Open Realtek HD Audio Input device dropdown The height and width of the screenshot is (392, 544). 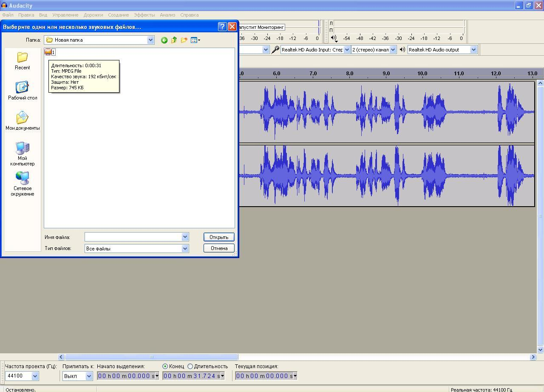(x=347, y=50)
